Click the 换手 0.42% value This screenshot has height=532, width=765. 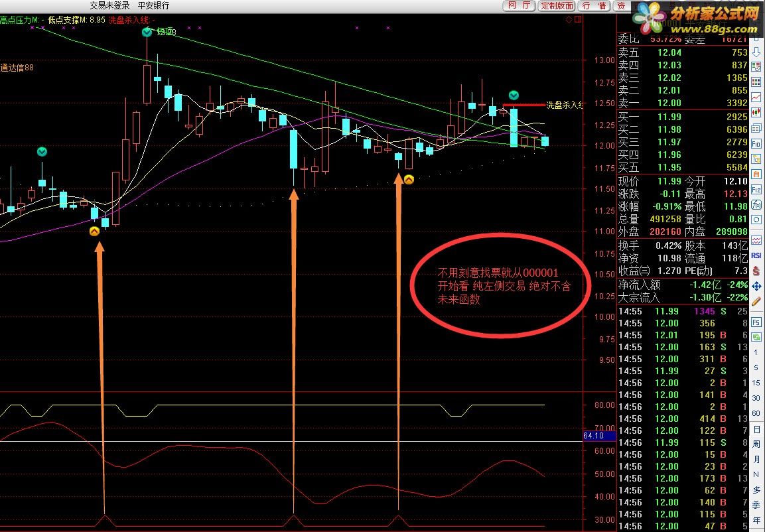click(x=668, y=245)
